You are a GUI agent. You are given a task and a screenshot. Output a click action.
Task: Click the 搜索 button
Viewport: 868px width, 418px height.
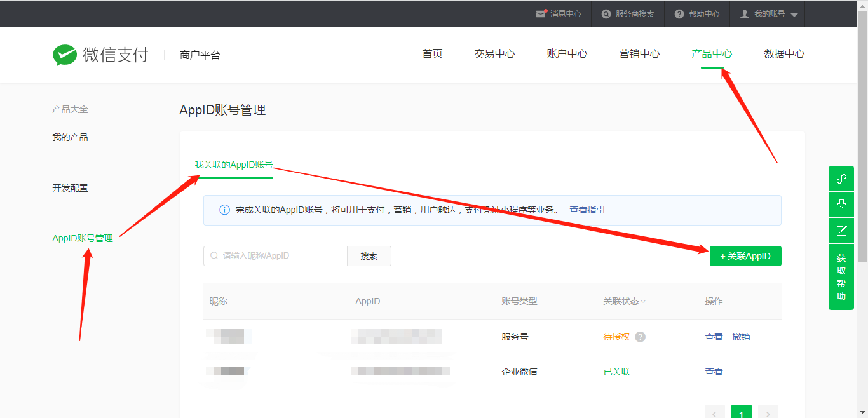click(x=369, y=256)
